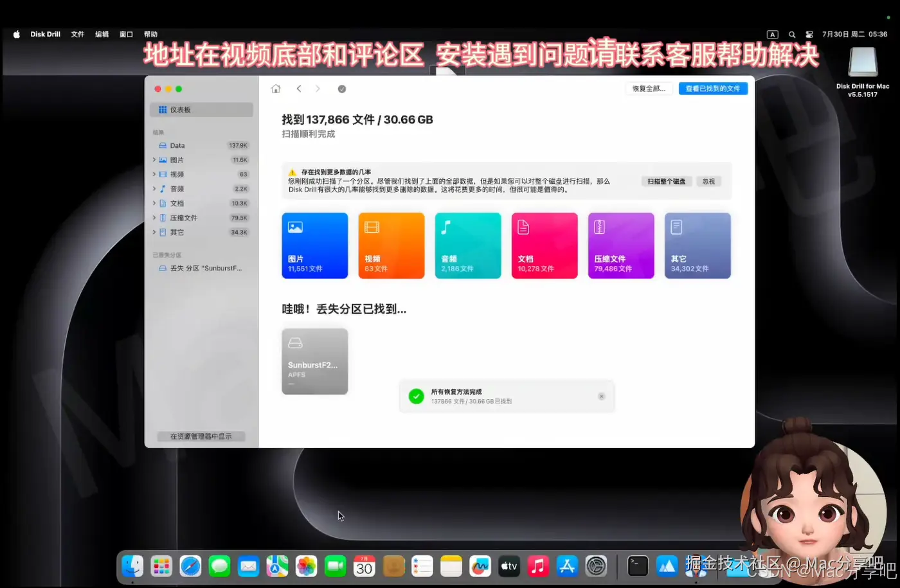Open the 音频 audio tile showing 2,186 文件
900x588 pixels.
[x=467, y=245]
